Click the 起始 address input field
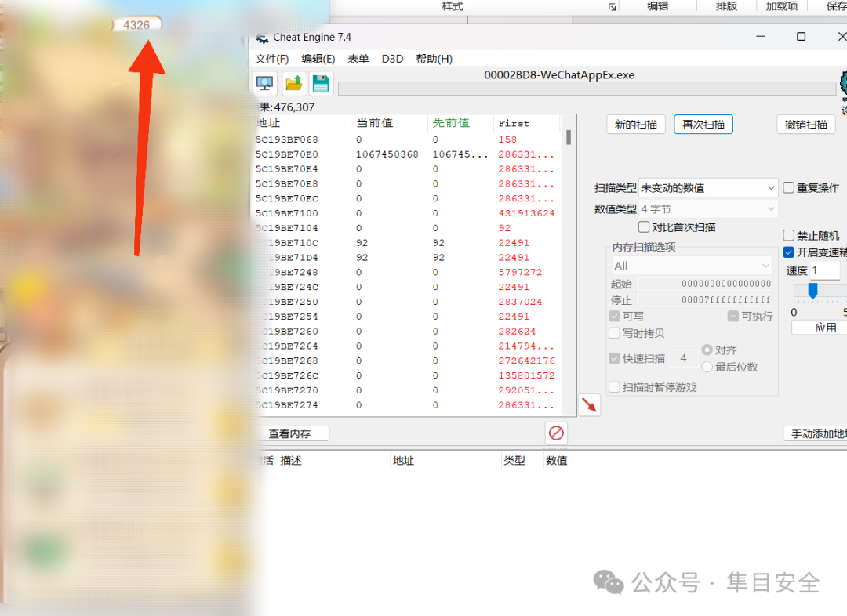Image resolution: width=847 pixels, height=616 pixels. pyautogui.click(x=705, y=284)
